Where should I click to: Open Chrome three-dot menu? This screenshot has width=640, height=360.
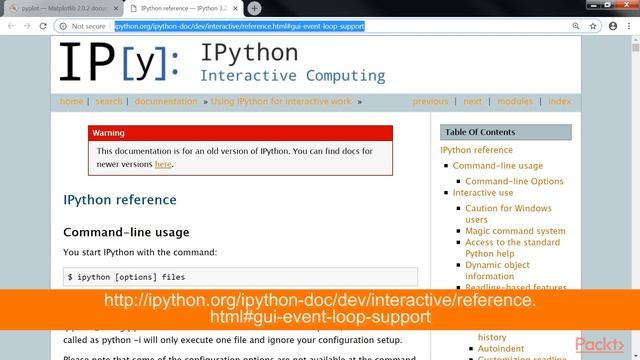[629, 26]
